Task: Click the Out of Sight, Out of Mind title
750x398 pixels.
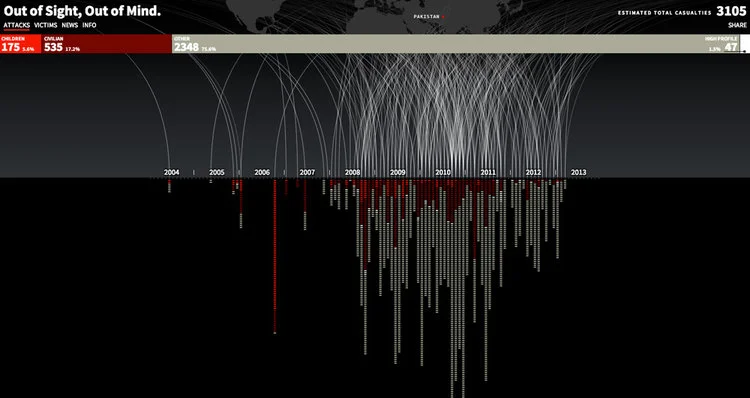Action: 82,11
